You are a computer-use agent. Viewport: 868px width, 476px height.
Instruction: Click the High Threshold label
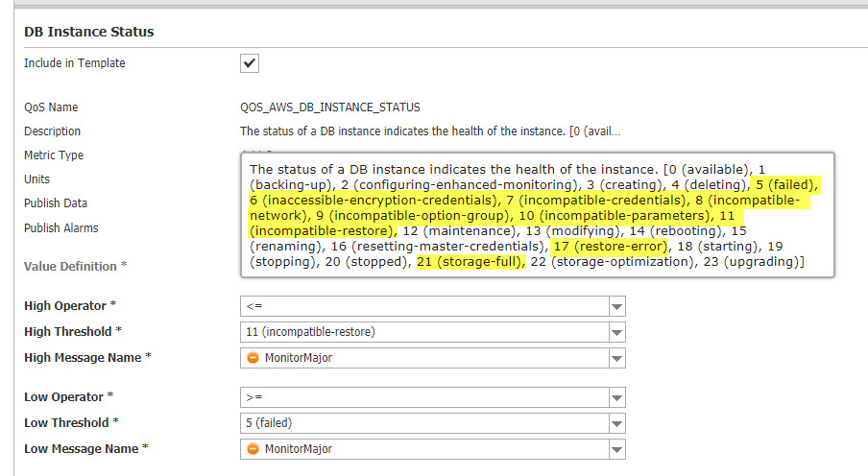[x=73, y=331]
